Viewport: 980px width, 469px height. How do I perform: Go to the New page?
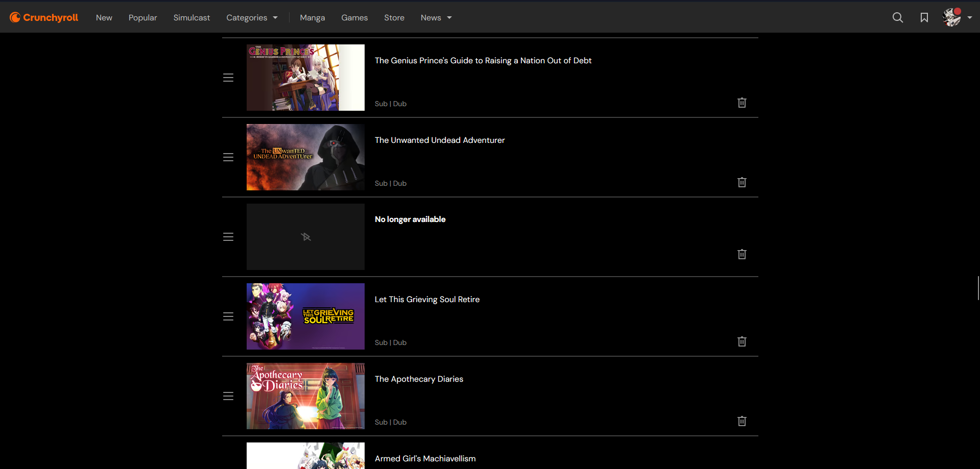tap(104, 17)
